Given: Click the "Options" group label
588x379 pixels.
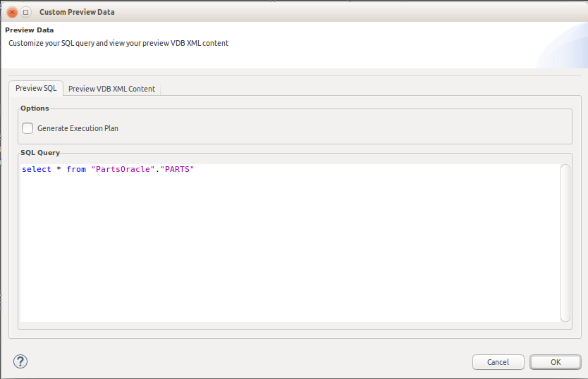Looking at the screenshot, I should 35,108.
